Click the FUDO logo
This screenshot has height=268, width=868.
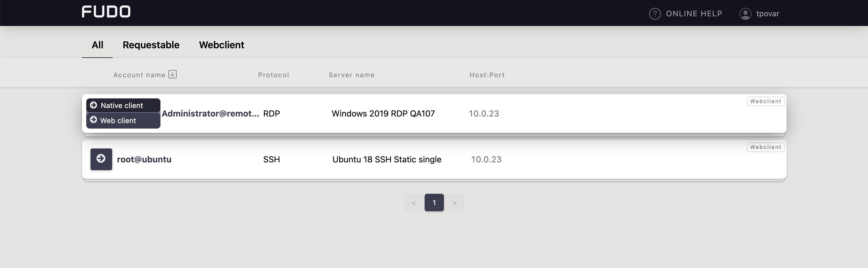106,11
